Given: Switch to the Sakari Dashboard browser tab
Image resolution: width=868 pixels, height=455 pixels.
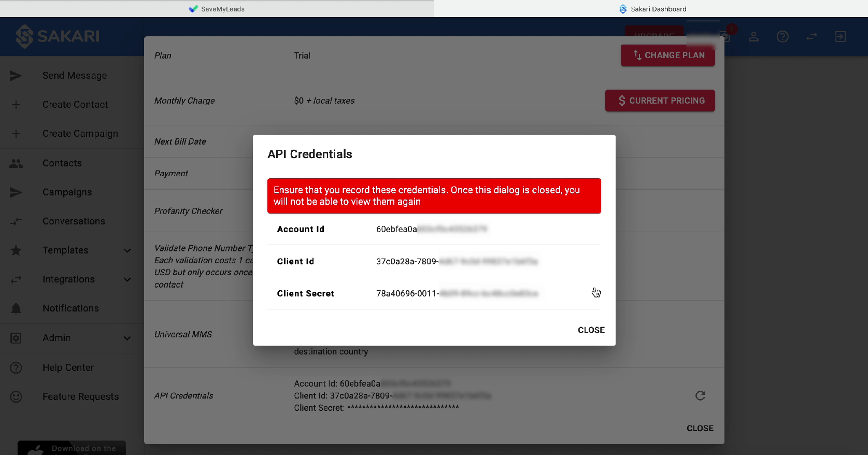Looking at the screenshot, I should coord(651,9).
